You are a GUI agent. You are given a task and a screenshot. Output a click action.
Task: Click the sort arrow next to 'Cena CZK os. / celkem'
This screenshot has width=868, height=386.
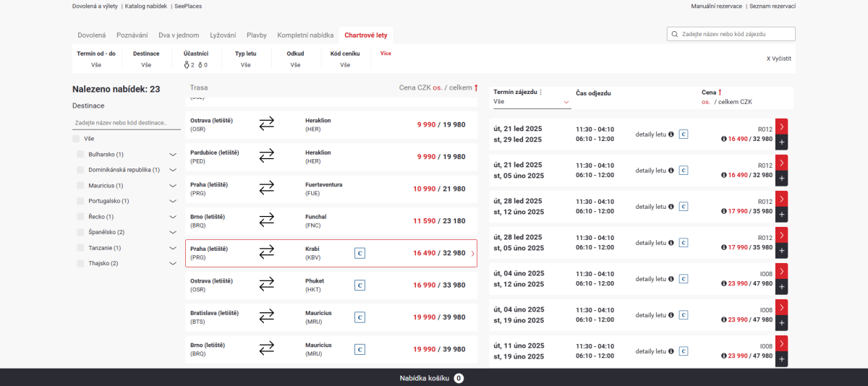click(476, 87)
